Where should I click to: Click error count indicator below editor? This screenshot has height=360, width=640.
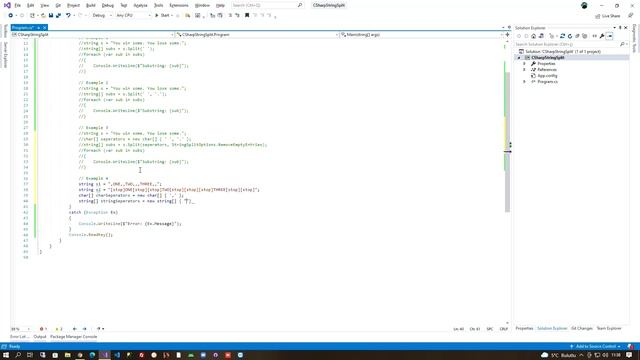(43, 329)
